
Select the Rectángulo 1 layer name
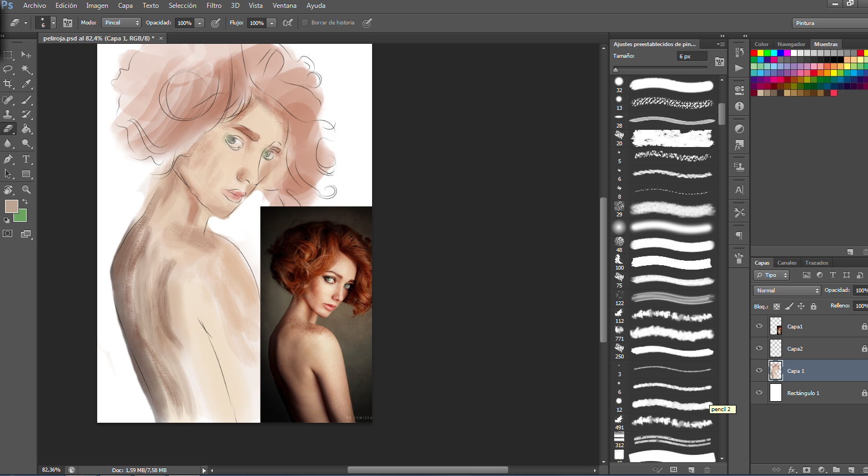[803, 393]
